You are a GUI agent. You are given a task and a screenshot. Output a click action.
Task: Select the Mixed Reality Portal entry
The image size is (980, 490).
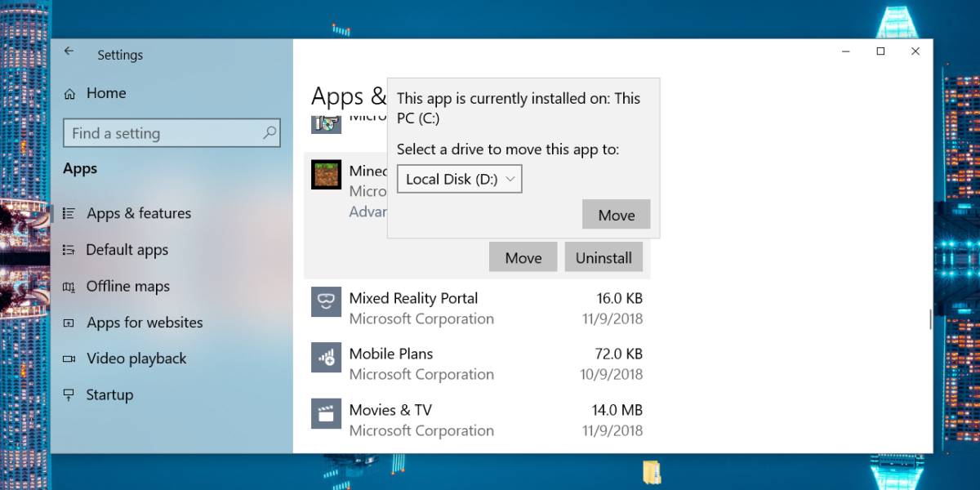tap(477, 308)
